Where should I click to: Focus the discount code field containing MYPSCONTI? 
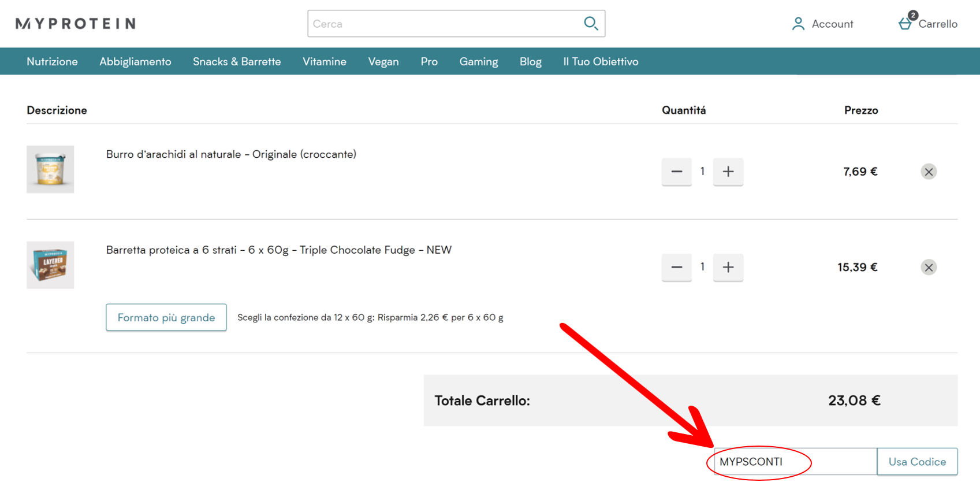(795, 462)
